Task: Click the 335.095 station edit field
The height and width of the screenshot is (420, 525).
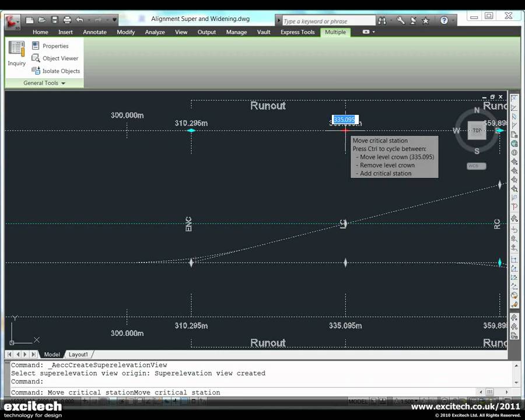Action: pyautogui.click(x=345, y=120)
